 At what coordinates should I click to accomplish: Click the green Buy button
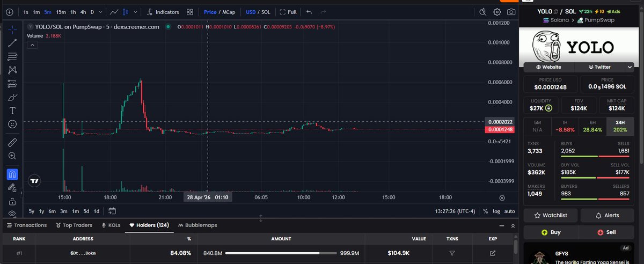[x=550, y=232]
